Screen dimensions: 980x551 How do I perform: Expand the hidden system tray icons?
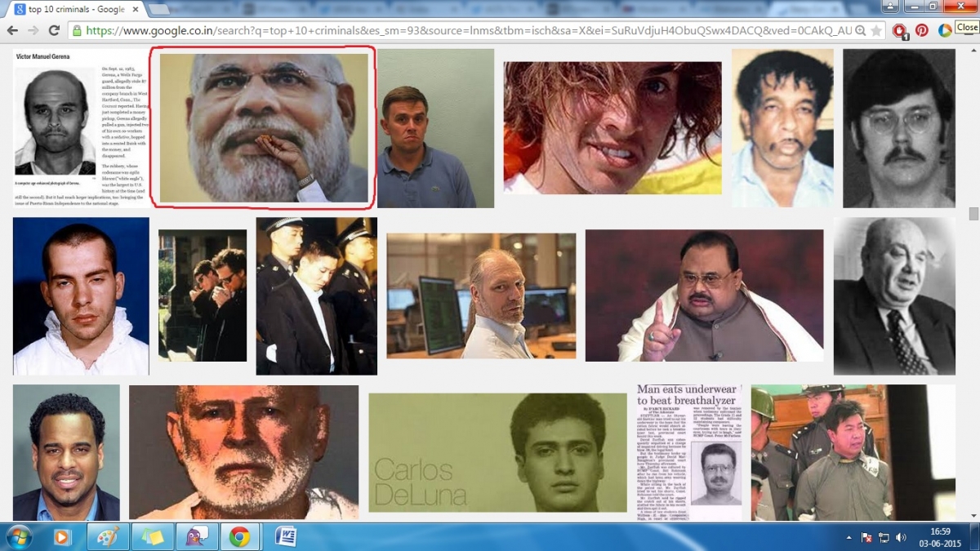[849, 539]
